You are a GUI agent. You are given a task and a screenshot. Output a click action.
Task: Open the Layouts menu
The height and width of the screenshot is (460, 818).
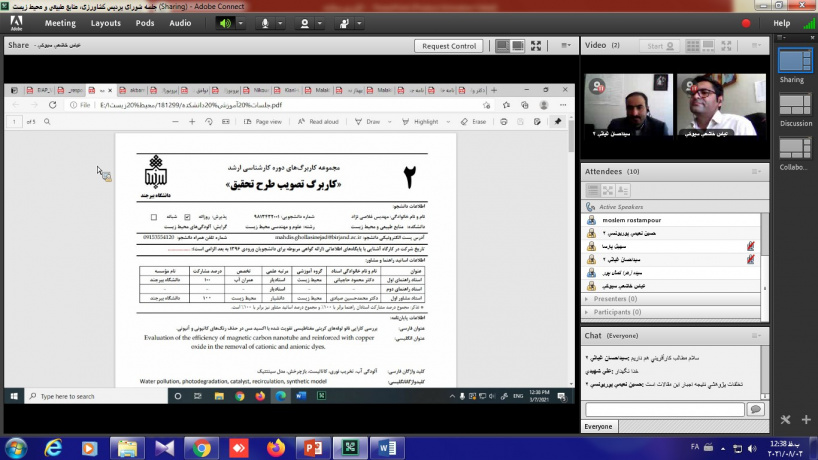coord(105,22)
